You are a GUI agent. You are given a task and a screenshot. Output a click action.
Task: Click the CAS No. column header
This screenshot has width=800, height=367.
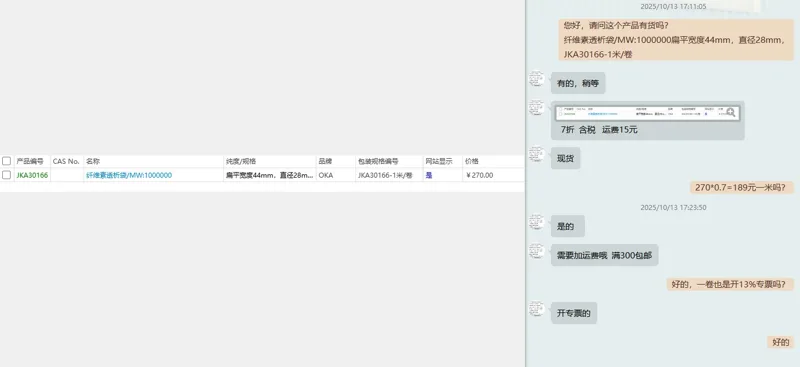click(x=66, y=161)
